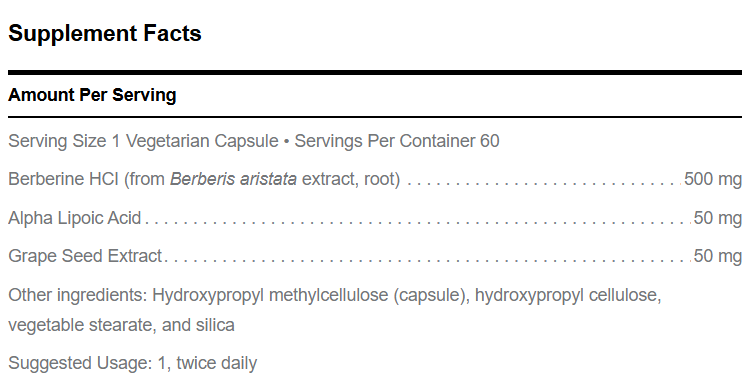This screenshot has height=379, width=750.
Task: Click the Other ingredients label
Action: click(78, 295)
